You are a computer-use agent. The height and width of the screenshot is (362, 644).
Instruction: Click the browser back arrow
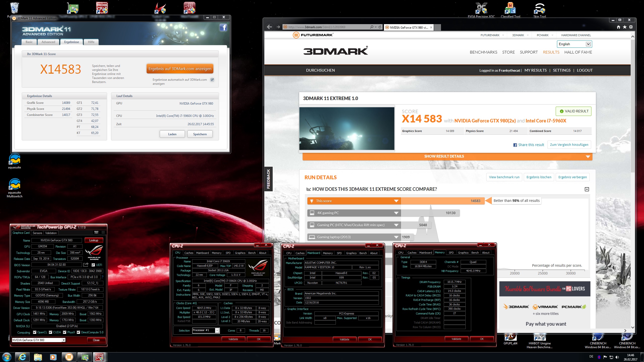(x=269, y=27)
